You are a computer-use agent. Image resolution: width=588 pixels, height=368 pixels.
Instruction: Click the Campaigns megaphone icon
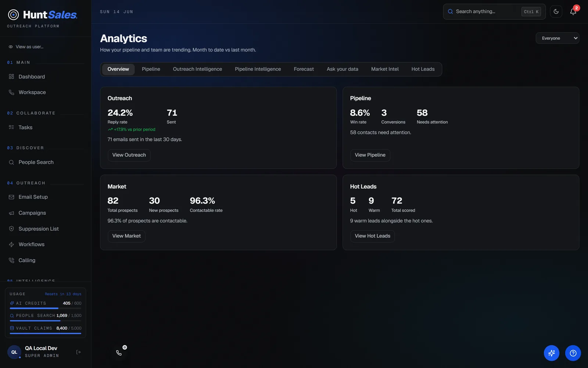11,213
